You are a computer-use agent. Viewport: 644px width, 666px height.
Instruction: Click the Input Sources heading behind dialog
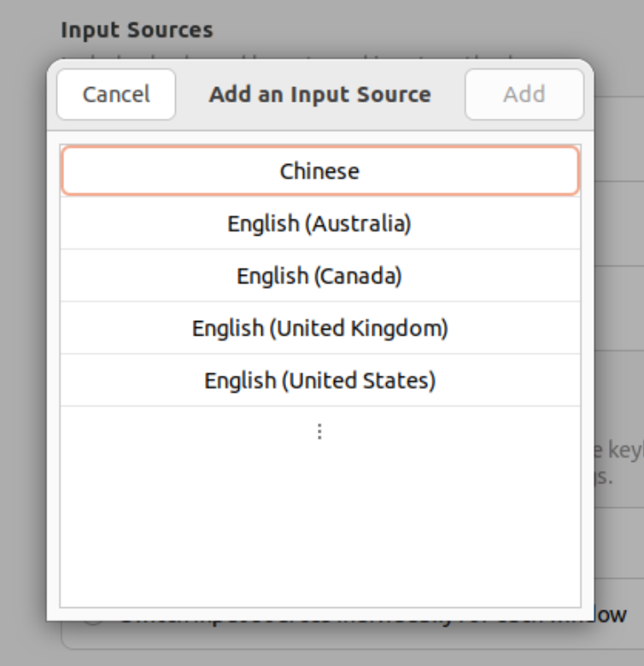pos(137,31)
